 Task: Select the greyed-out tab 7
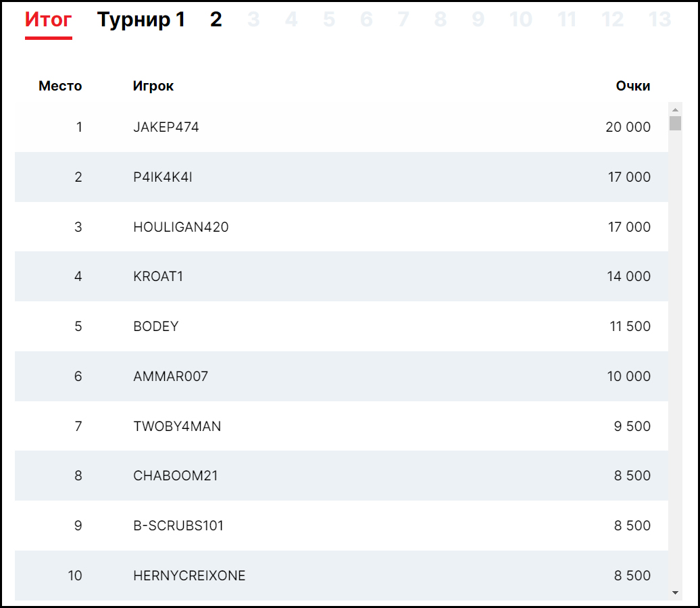point(403,20)
